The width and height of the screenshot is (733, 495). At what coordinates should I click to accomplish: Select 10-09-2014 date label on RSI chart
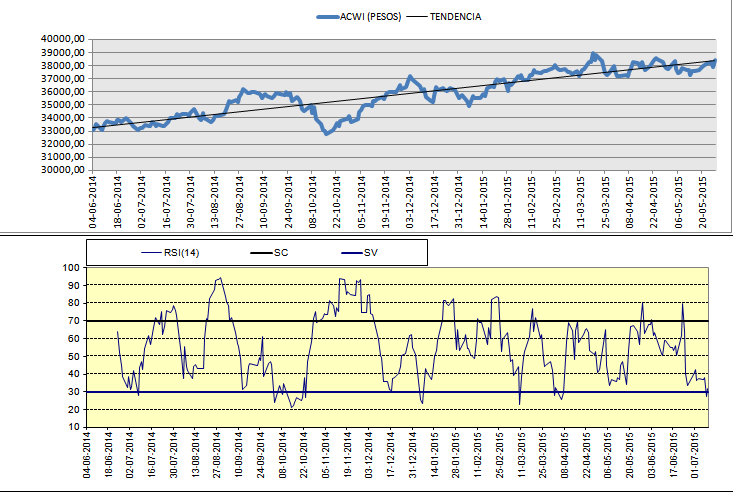pyautogui.click(x=238, y=455)
